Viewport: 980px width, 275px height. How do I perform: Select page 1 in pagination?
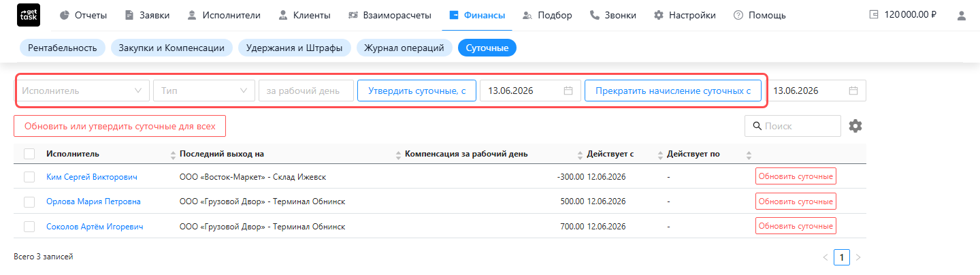pyautogui.click(x=842, y=257)
